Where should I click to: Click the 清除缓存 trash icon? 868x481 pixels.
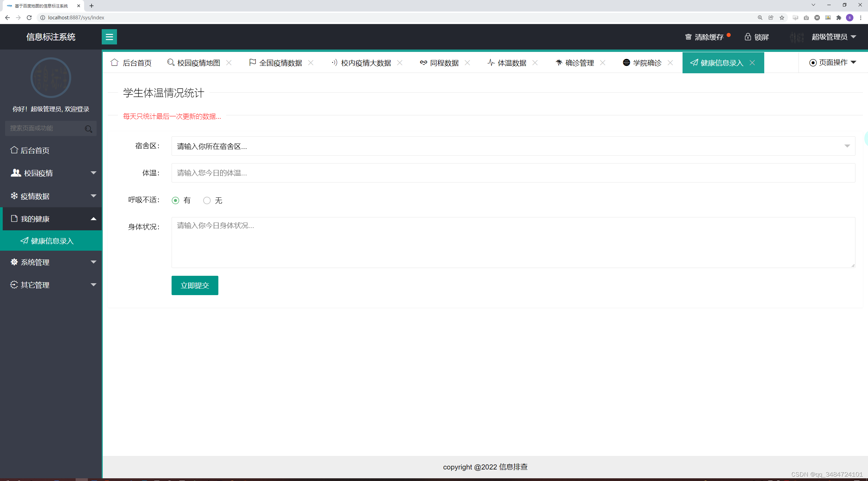(688, 37)
